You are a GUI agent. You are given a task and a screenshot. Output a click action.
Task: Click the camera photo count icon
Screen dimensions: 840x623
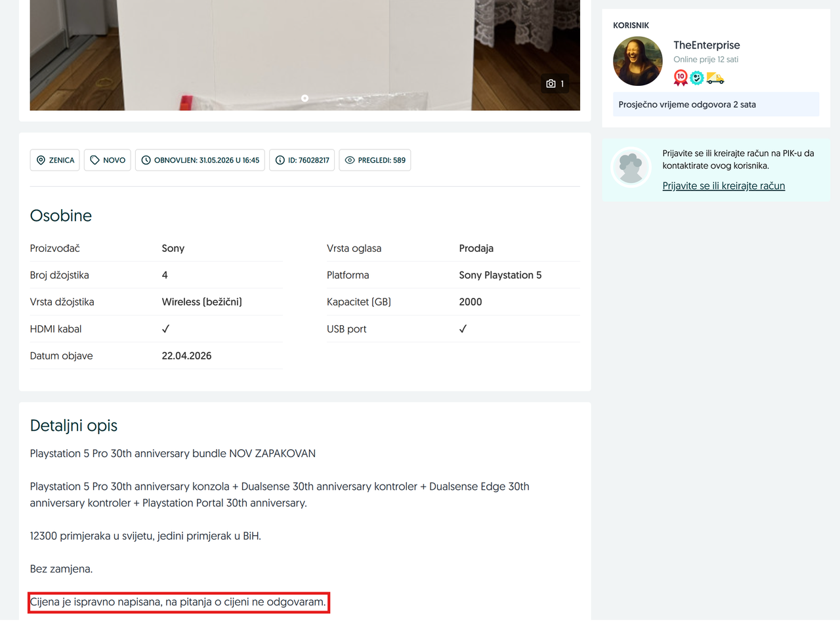pos(551,84)
